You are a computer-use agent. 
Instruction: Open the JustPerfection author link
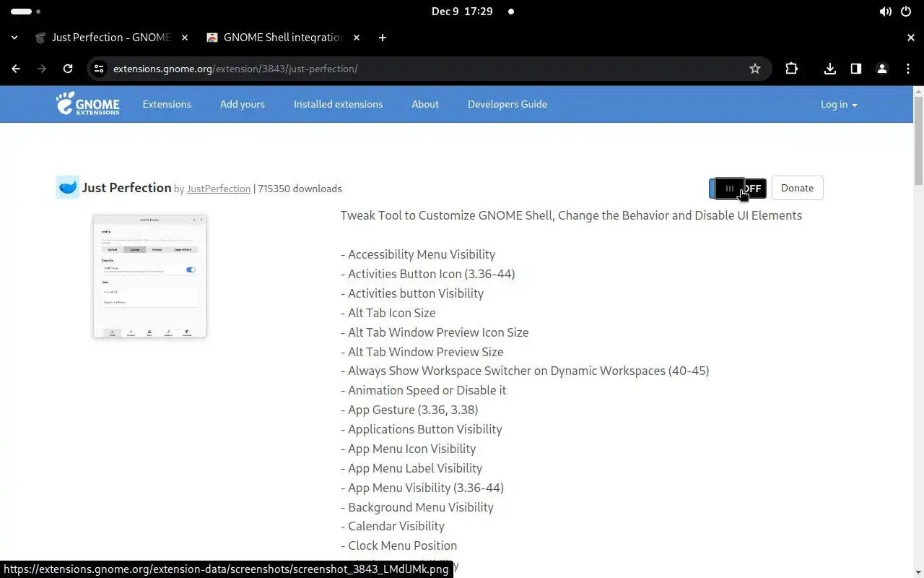[219, 189]
